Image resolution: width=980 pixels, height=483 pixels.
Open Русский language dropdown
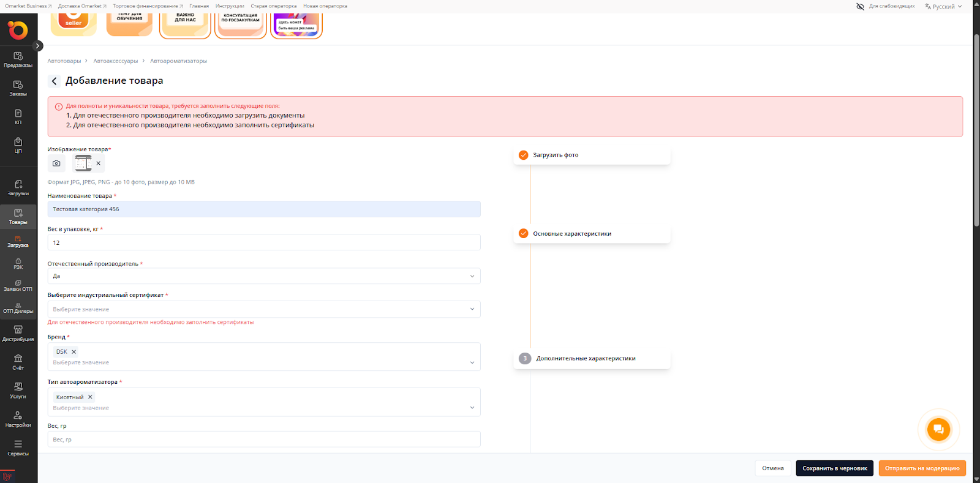click(x=943, y=6)
